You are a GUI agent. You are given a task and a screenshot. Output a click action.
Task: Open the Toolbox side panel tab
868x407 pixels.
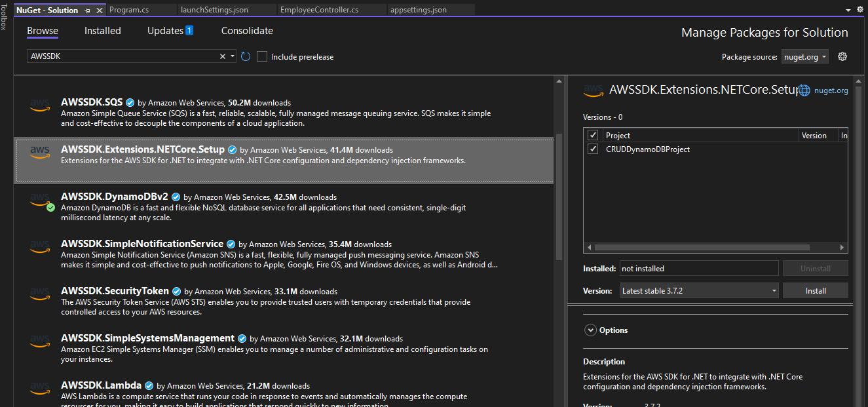pyautogui.click(x=5, y=16)
